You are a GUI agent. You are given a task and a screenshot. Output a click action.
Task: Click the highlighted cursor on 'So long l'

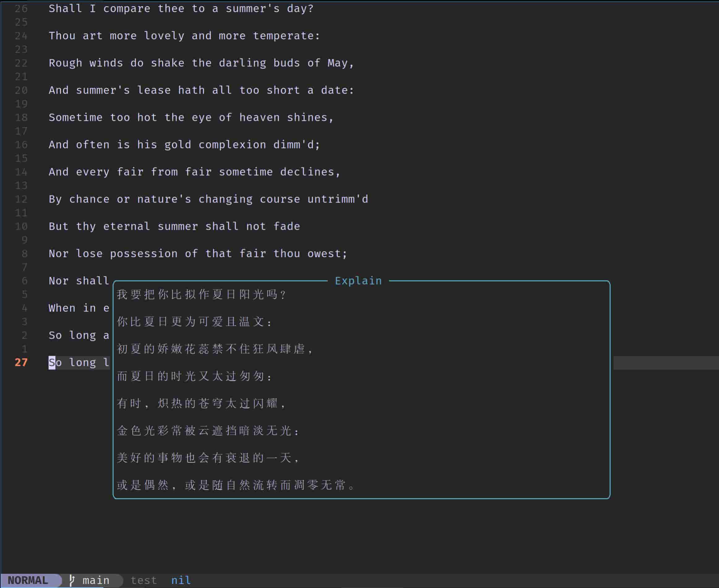point(52,362)
